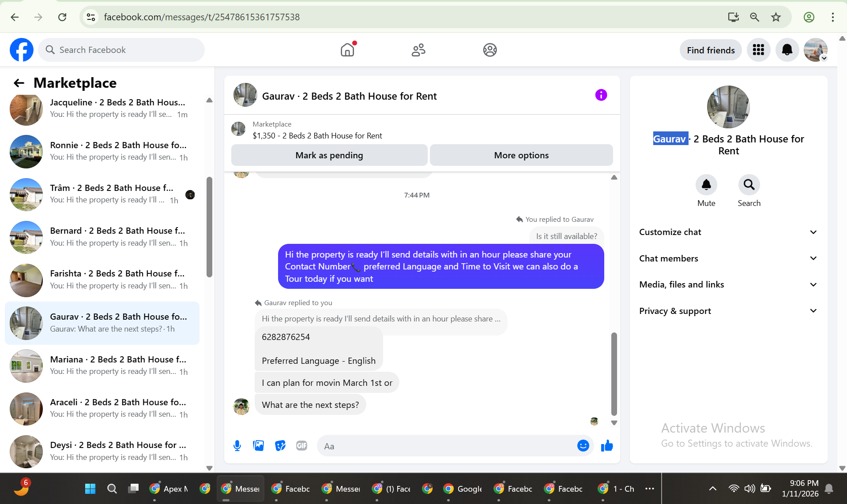Open the Ronnie conversation
847x504 pixels.
(102, 151)
